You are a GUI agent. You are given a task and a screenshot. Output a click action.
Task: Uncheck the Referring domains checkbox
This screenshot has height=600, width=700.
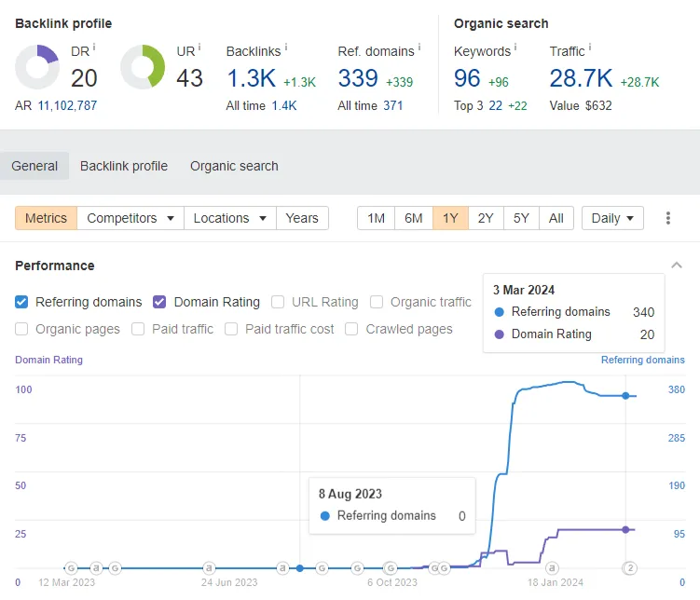click(x=21, y=302)
